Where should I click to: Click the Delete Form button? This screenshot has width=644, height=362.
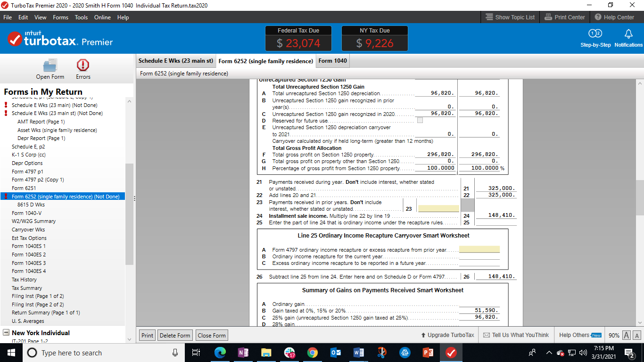click(175, 335)
